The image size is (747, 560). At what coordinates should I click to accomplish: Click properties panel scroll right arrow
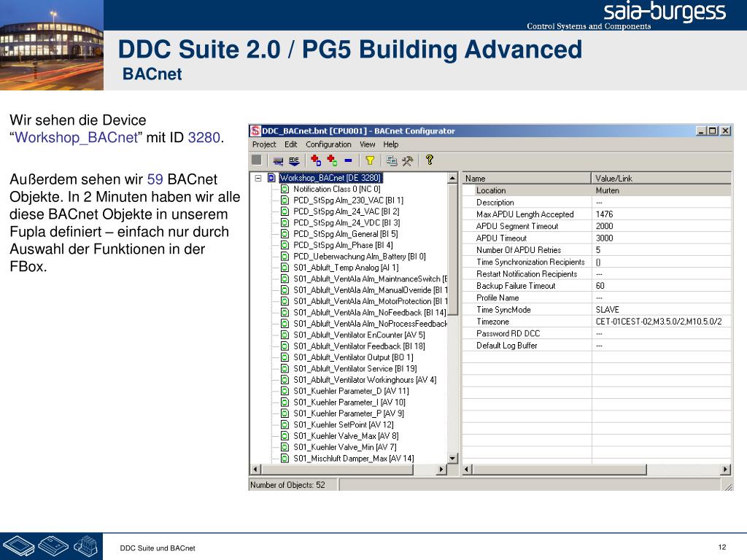point(726,470)
